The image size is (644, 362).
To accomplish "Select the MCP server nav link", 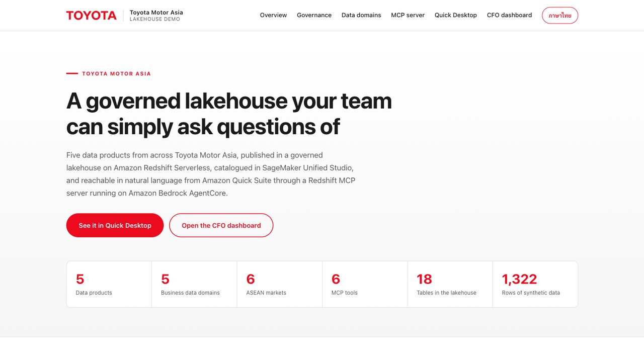I will (x=408, y=15).
